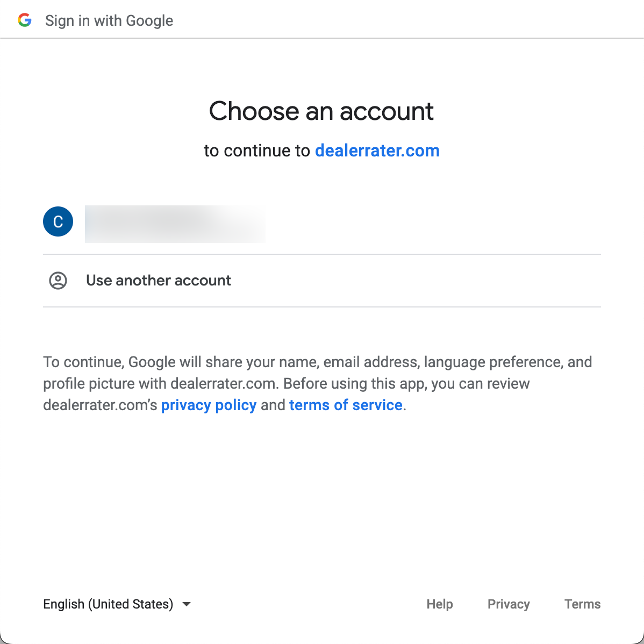644x644 pixels.
Task: Click the blurred account name entry
Action: coord(175,224)
